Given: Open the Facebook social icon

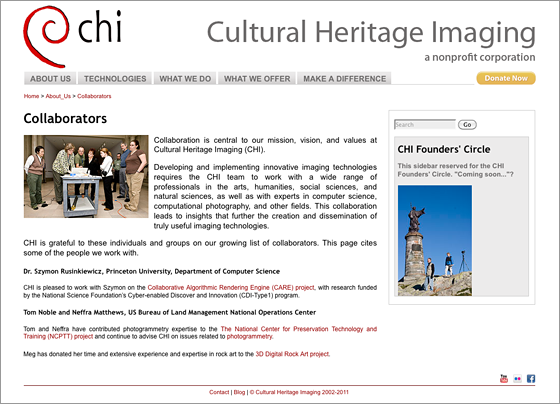Looking at the screenshot, I should pos(531,379).
